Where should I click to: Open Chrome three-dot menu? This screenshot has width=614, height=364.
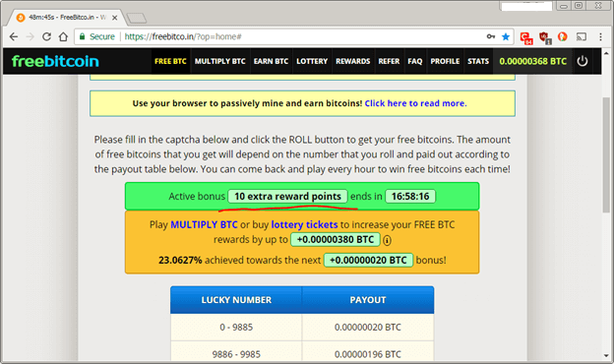[600, 36]
